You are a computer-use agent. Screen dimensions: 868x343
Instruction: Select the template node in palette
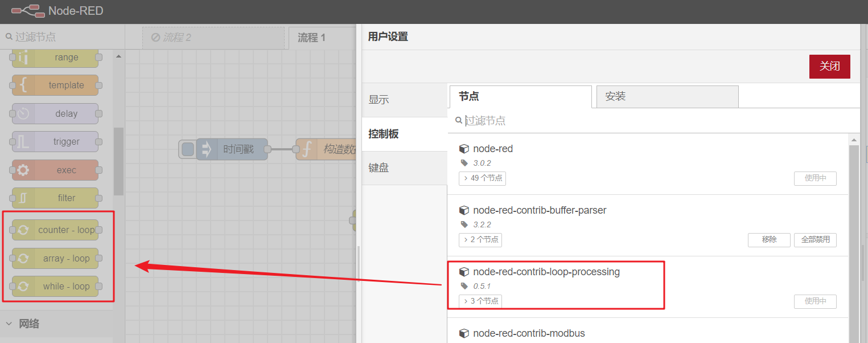click(x=55, y=85)
